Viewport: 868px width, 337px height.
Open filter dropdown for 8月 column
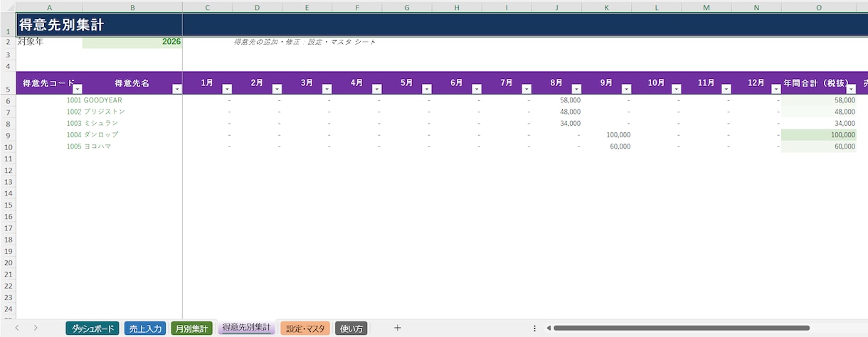click(576, 89)
